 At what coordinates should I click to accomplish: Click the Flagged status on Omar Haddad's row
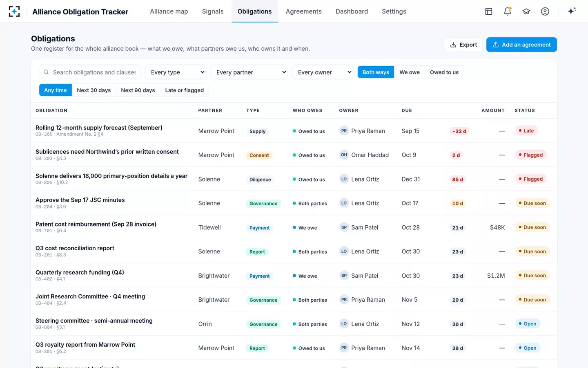click(x=531, y=155)
